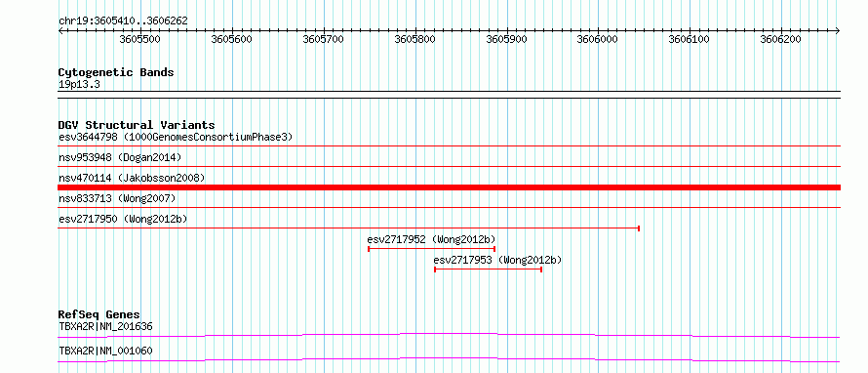The width and height of the screenshot is (868, 373).
Task: Select nsv953948 (Dogan2014) variant label
Action: pos(120,157)
